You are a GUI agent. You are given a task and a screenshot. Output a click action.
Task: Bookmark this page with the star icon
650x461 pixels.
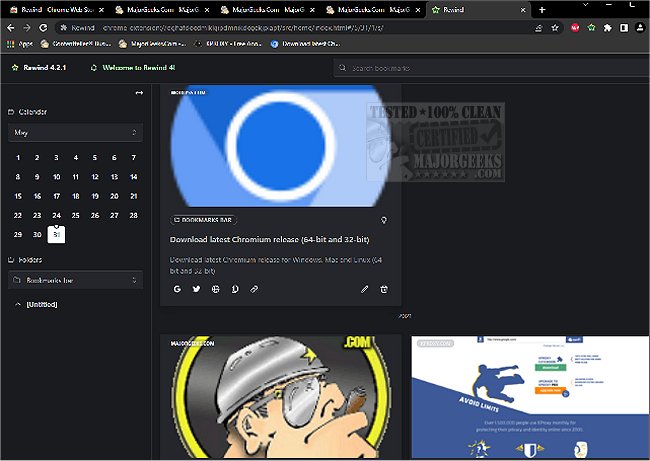pos(555,28)
